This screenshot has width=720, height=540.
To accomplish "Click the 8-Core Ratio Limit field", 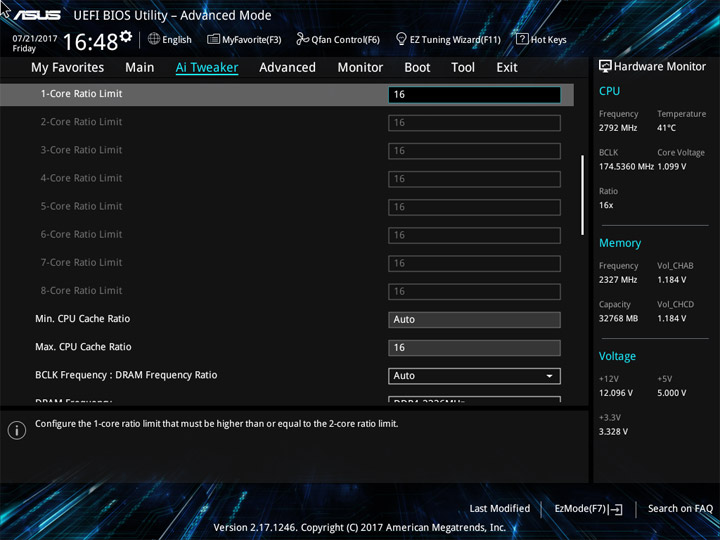I will coord(474,291).
